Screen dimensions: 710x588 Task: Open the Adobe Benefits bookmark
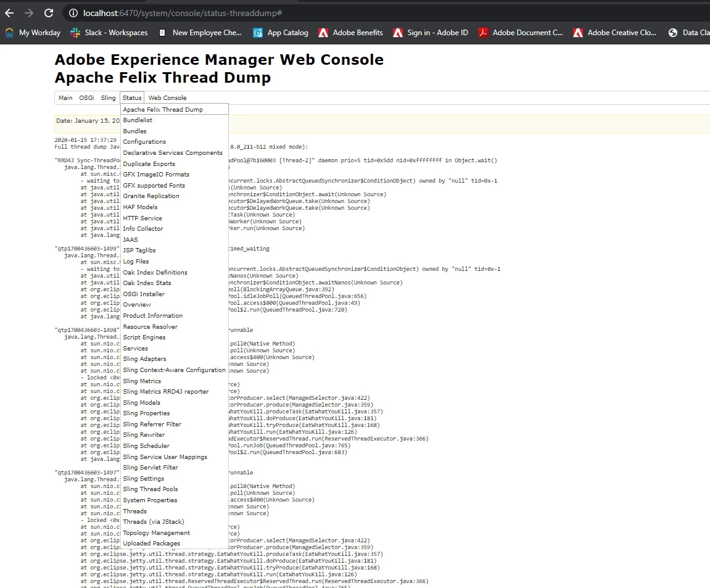tap(350, 33)
